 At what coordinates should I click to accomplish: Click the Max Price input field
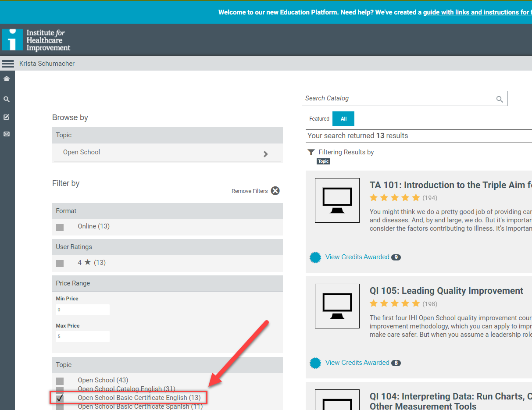[x=82, y=336]
